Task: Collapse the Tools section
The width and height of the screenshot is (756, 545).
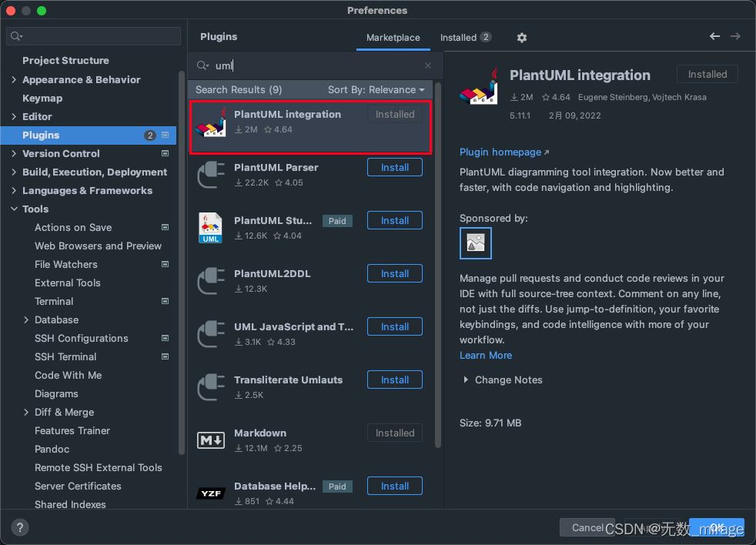Action: (14, 209)
